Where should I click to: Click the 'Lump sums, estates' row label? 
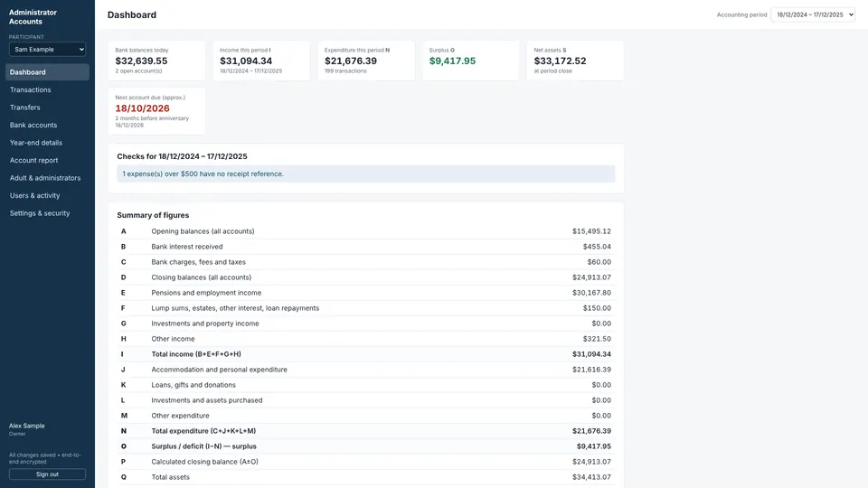(235, 308)
